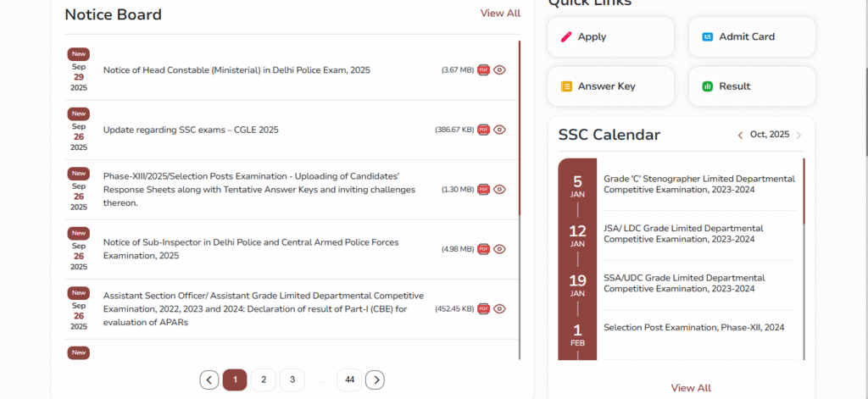The height and width of the screenshot is (399, 868).
Task: Open PDF icon for Sub-Inspector Delhi Police notice
Action: pos(484,249)
